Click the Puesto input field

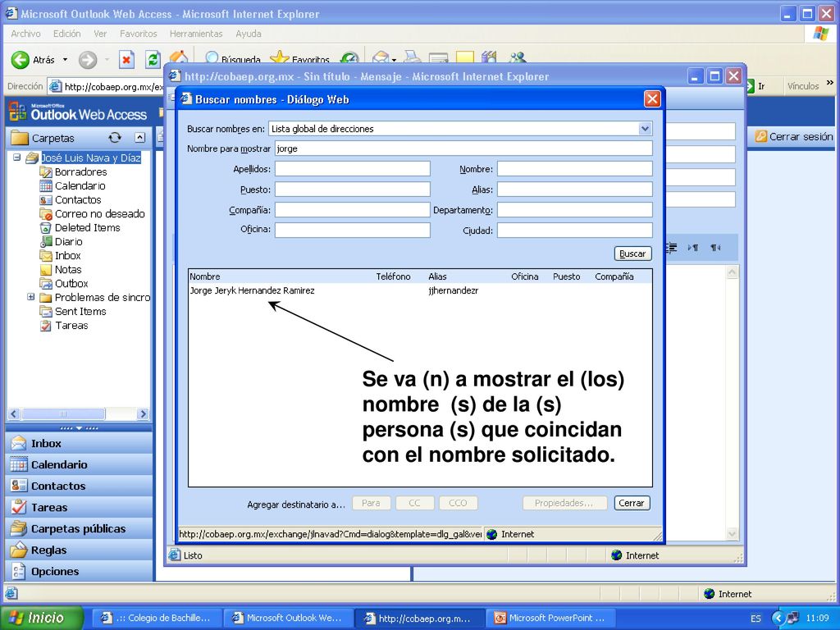point(353,189)
